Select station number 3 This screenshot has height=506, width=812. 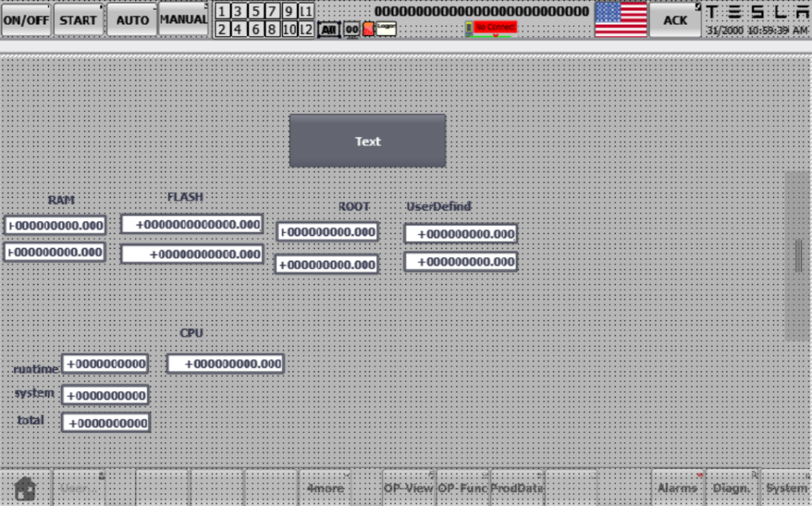coord(238,11)
